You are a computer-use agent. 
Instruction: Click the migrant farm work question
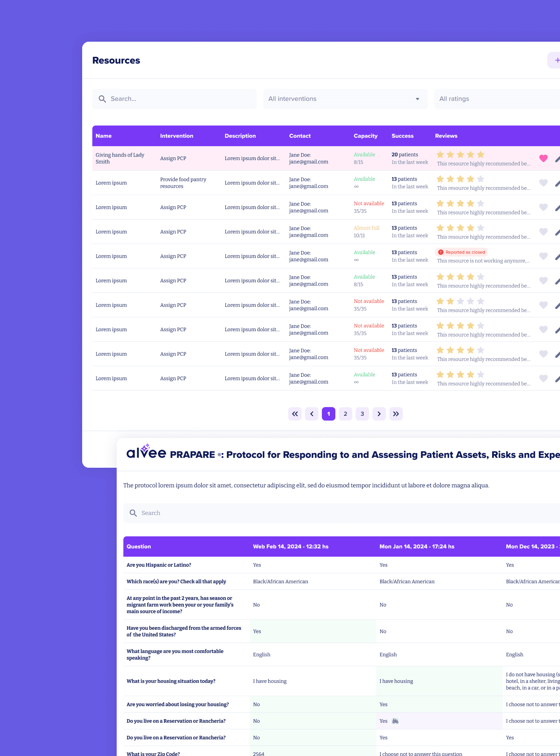coord(180,605)
